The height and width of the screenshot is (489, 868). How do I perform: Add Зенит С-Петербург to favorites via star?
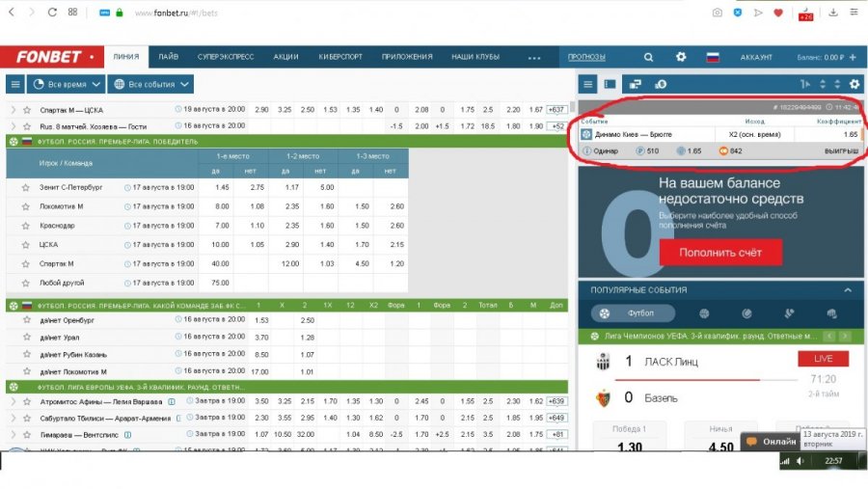tap(26, 187)
